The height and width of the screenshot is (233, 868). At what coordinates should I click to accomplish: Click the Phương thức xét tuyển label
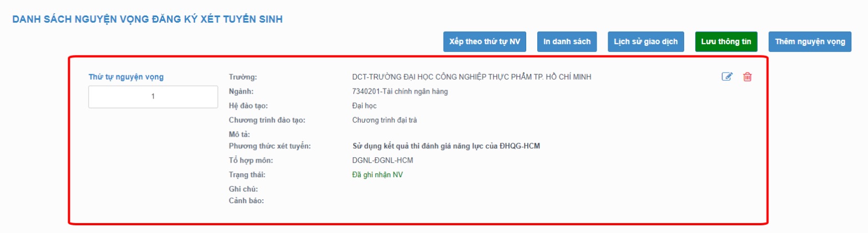pos(270,146)
